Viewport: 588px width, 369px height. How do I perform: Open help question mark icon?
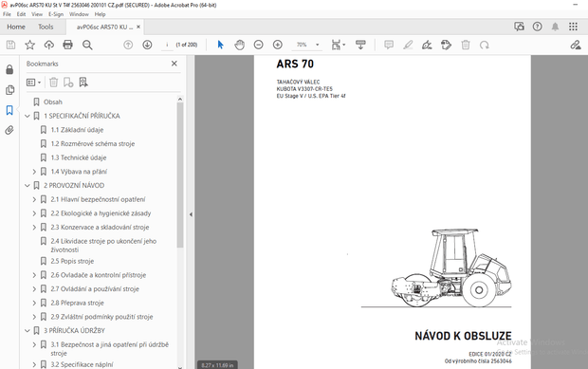click(538, 27)
